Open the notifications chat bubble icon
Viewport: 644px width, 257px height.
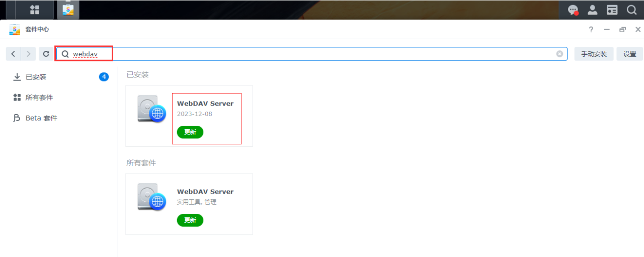[x=573, y=10]
